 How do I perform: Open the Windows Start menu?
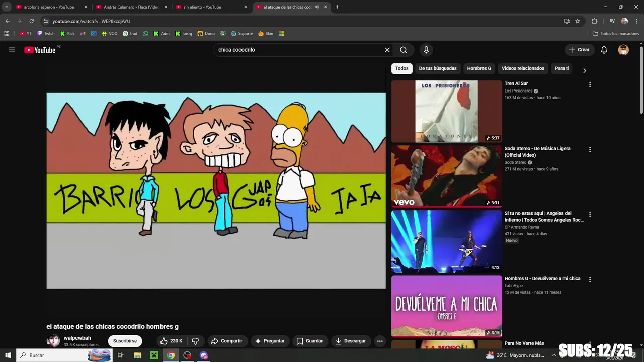[8, 355]
